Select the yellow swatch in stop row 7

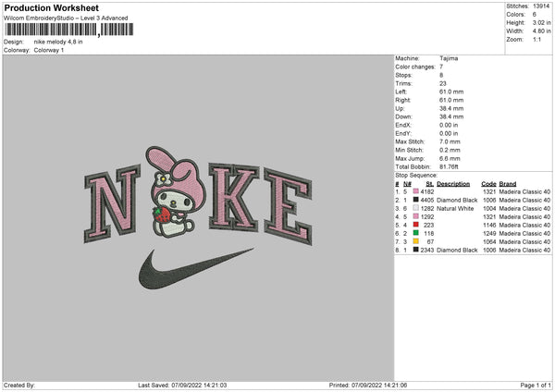(416, 241)
